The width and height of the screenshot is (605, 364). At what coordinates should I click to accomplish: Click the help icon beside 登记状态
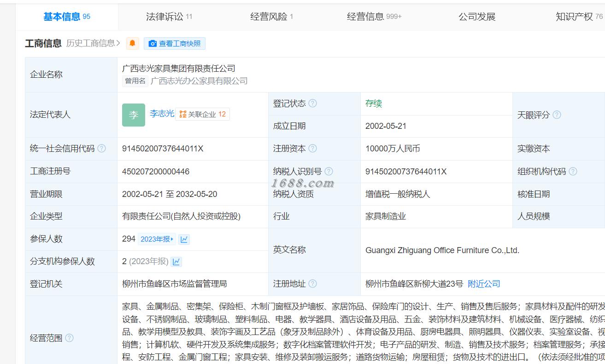(312, 104)
